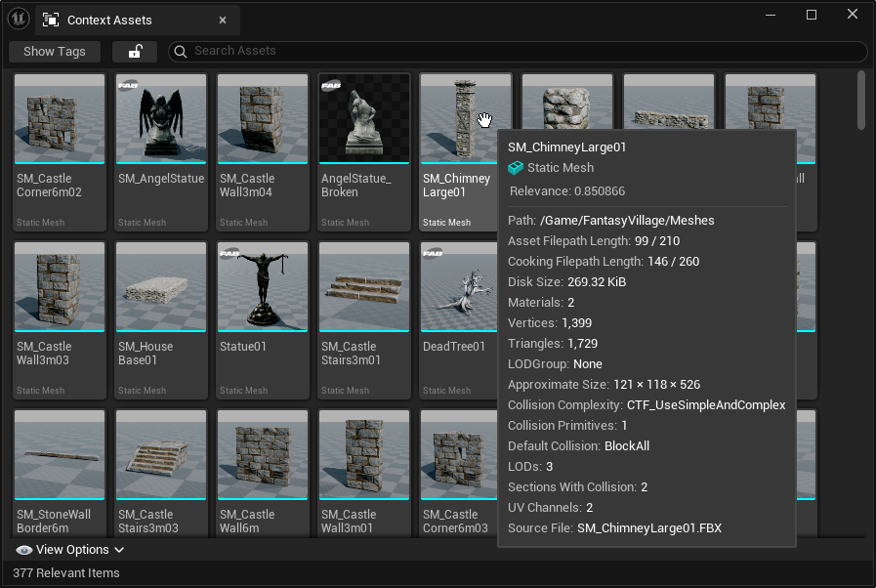Click the vertical scrollbar of asset grid
The height and width of the screenshot is (588, 876).
click(x=861, y=98)
